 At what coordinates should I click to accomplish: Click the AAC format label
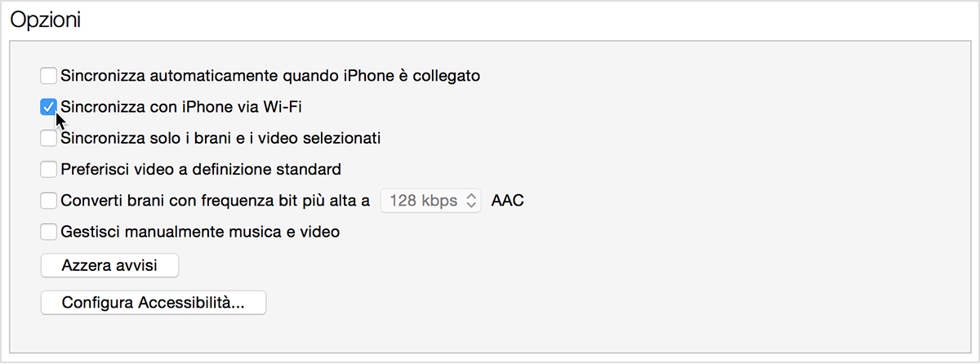507,201
